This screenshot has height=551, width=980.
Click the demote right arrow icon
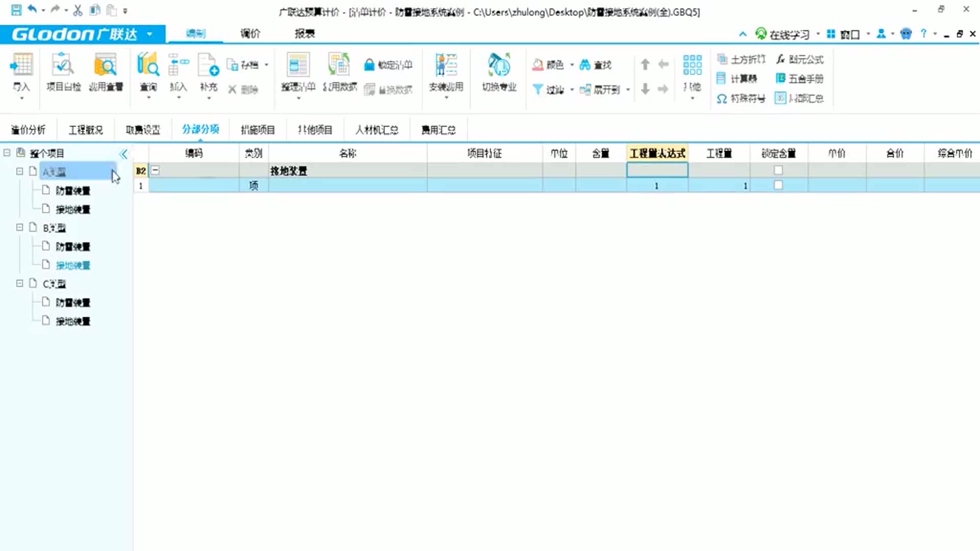663,89
